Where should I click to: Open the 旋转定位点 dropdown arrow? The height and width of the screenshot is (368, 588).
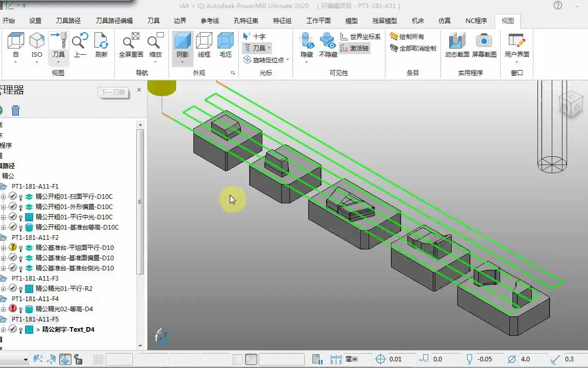288,60
